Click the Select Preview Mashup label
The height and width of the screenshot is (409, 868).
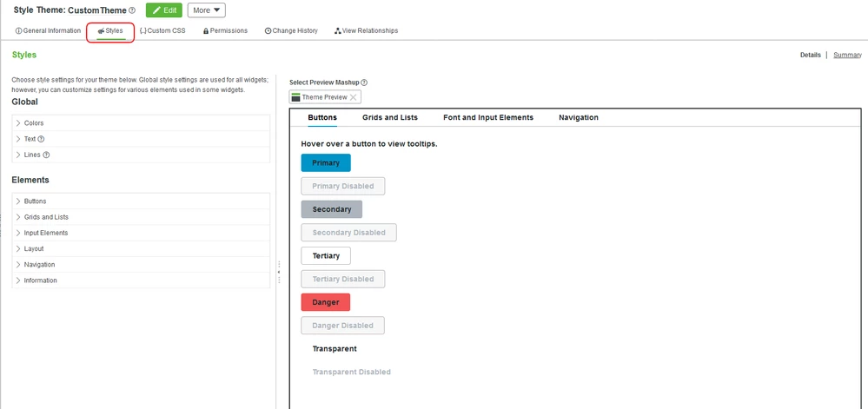[x=324, y=82]
